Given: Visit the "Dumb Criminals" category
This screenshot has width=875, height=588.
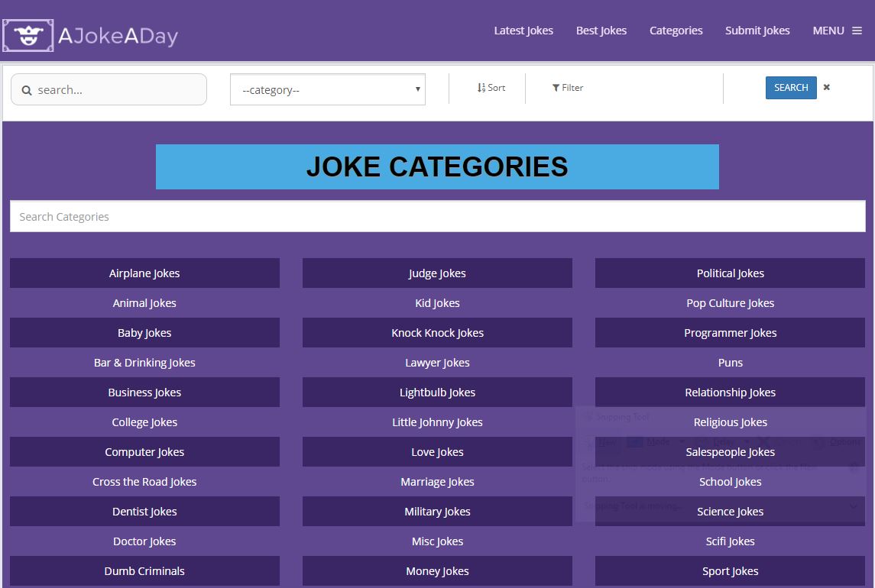Looking at the screenshot, I should point(144,570).
